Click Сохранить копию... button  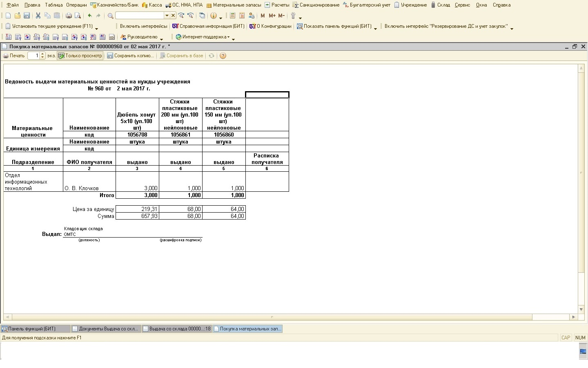(131, 56)
